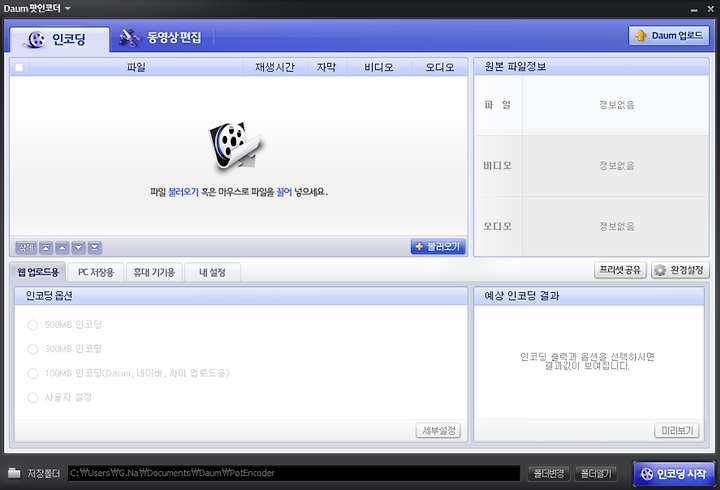The width and height of the screenshot is (720, 490).
Task: Click the 폴더열기 button
Action: [596, 473]
